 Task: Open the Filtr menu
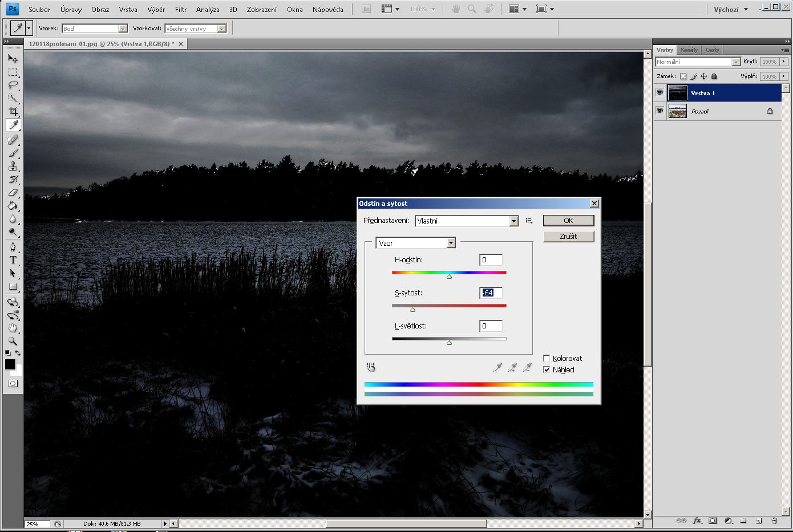[x=181, y=9]
